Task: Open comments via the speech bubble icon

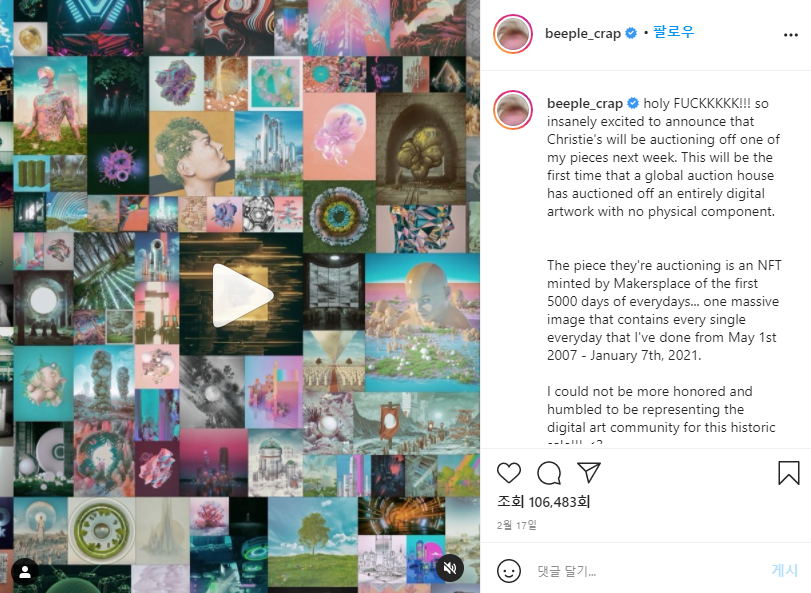Action: 549,473
